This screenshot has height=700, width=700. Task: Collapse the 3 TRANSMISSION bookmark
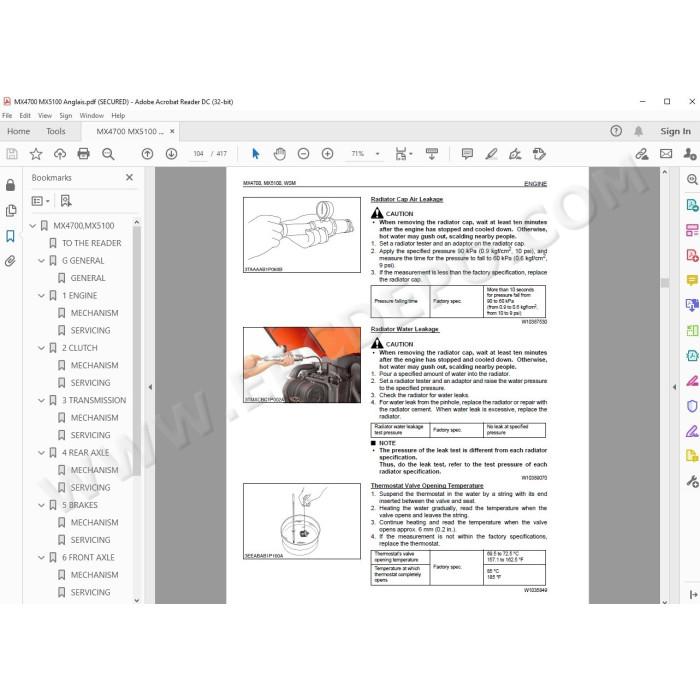tap(41, 400)
